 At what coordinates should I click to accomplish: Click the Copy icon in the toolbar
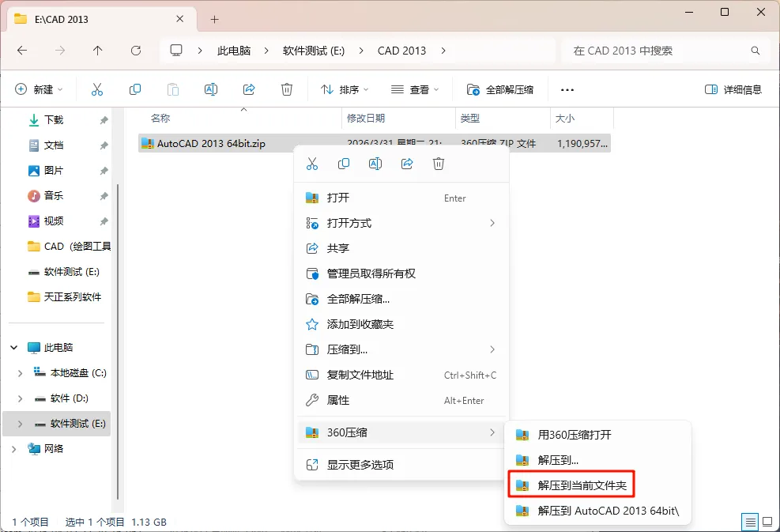point(135,89)
